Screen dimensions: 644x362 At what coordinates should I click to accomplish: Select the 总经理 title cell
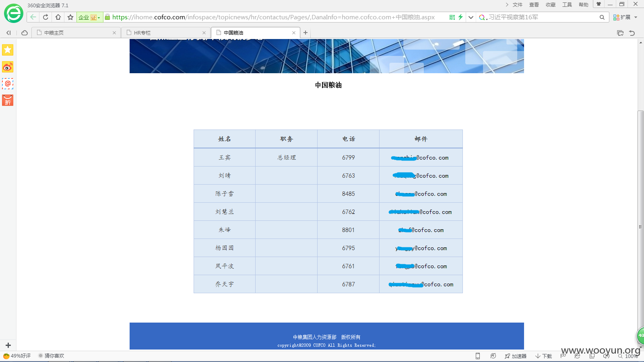287,157
